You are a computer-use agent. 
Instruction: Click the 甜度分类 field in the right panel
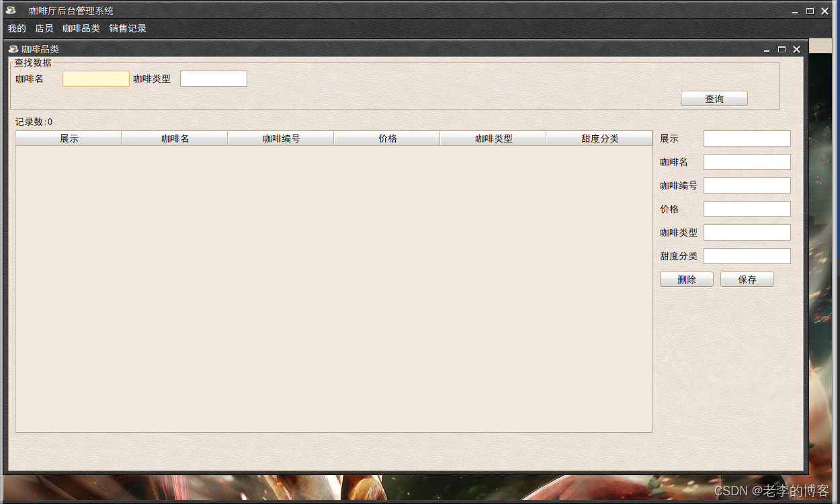(x=747, y=255)
